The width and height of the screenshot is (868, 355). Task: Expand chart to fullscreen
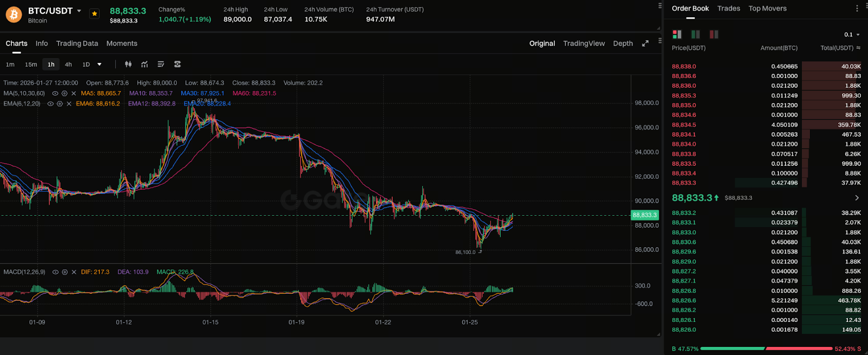click(x=645, y=43)
